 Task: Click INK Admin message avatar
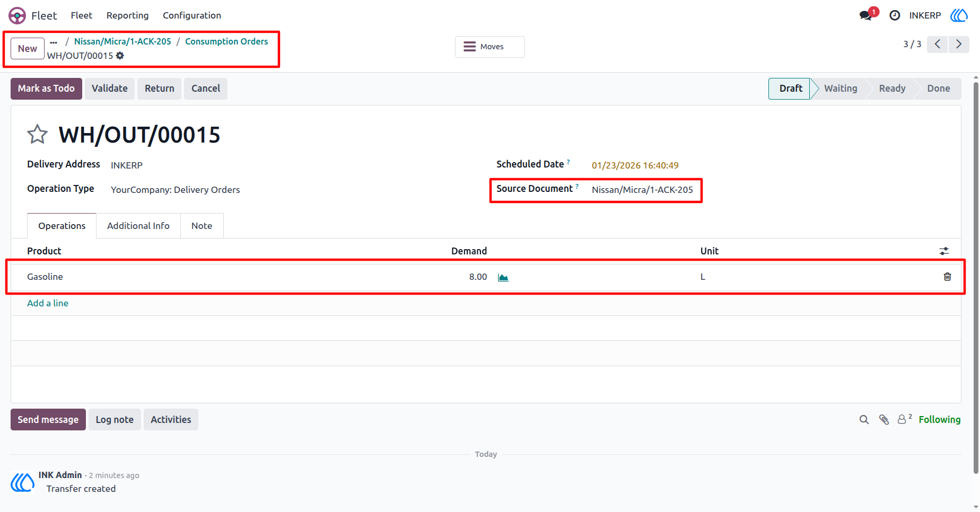click(x=22, y=482)
